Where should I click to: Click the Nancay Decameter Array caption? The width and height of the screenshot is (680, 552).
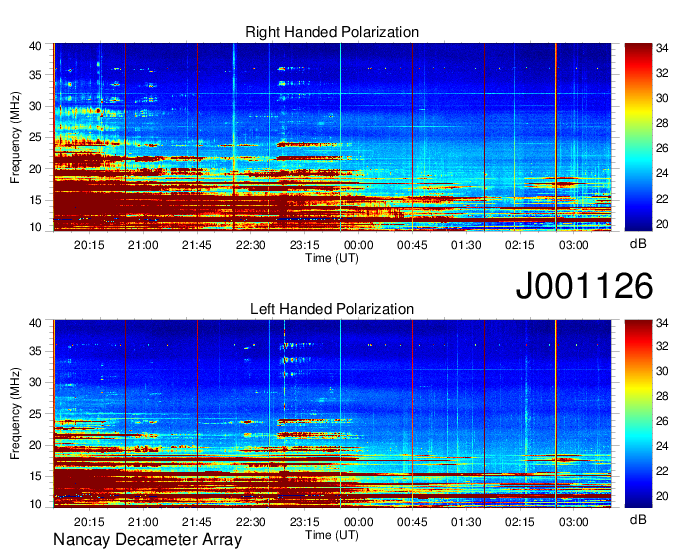tap(147, 539)
